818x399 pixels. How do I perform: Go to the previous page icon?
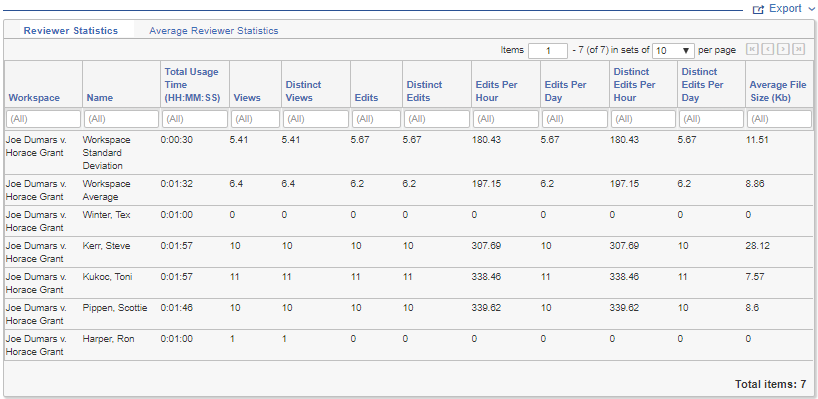coord(767,50)
